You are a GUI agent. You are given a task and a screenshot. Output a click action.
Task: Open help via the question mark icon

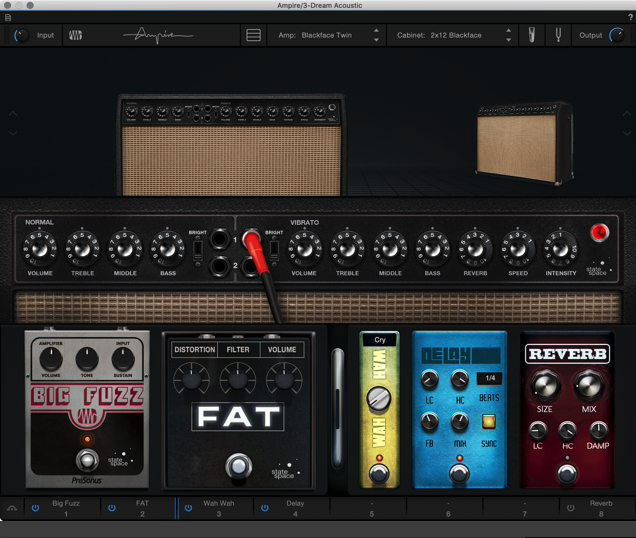[x=630, y=17]
